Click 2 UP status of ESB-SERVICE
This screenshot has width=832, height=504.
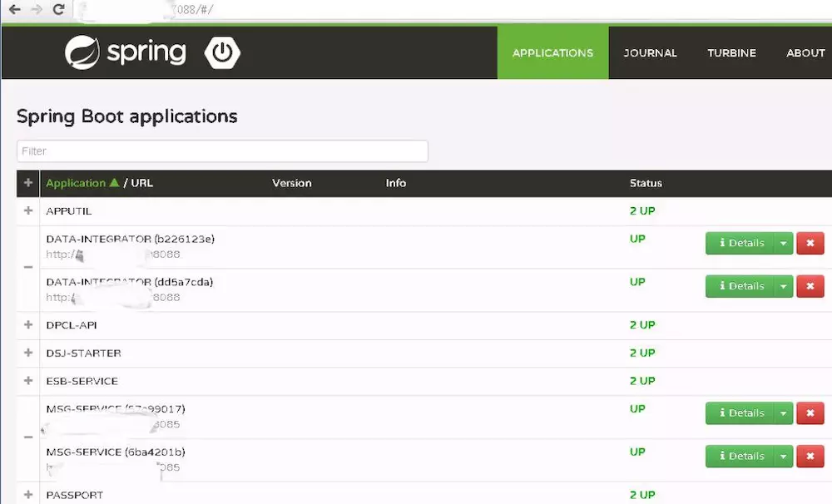coord(642,381)
